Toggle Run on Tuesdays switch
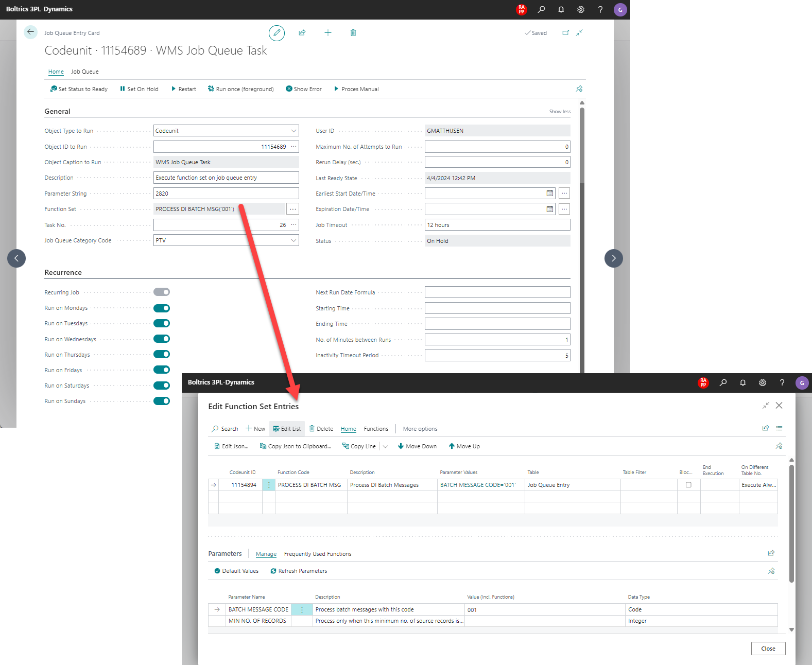 click(x=162, y=323)
